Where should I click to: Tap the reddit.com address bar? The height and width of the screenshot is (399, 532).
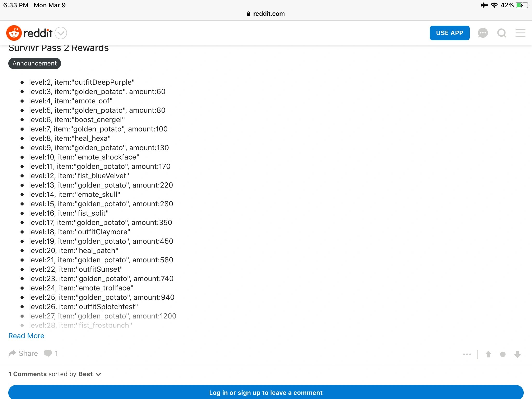[x=266, y=14]
